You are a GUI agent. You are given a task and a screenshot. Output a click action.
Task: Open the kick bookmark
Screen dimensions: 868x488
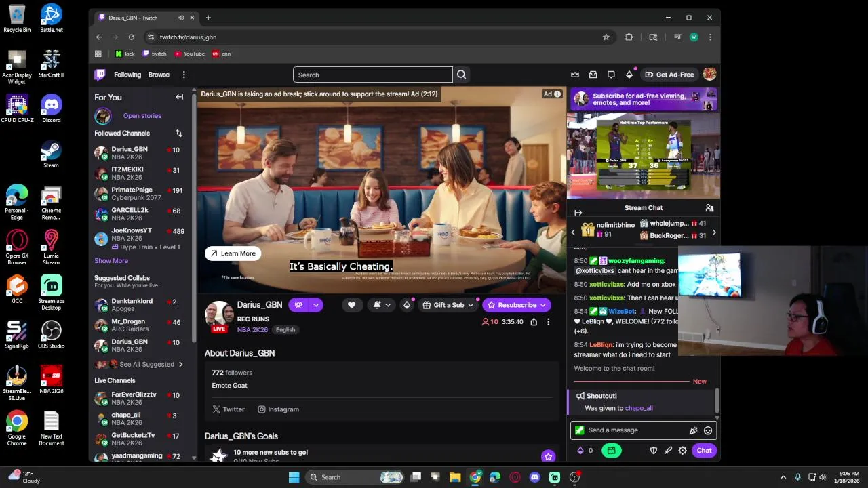(125, 54)
